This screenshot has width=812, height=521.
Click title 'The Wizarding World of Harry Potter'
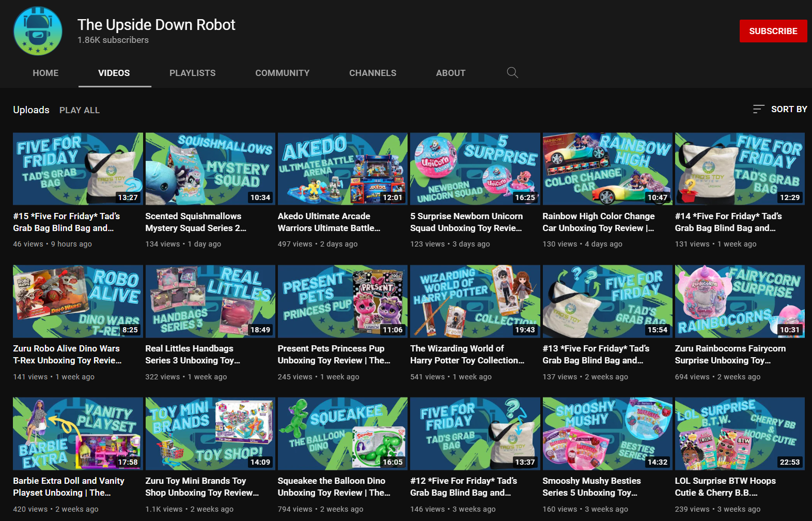point(467,354)
